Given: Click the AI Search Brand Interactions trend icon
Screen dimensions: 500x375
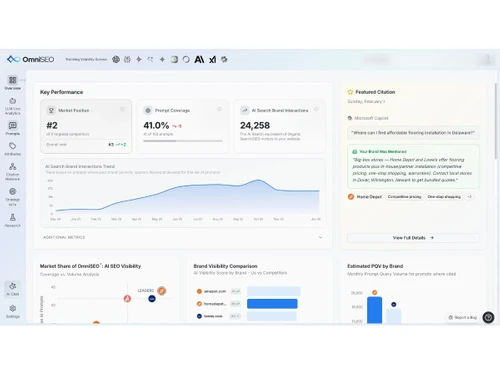Looking at the screenshot, I should coord(245,110).
